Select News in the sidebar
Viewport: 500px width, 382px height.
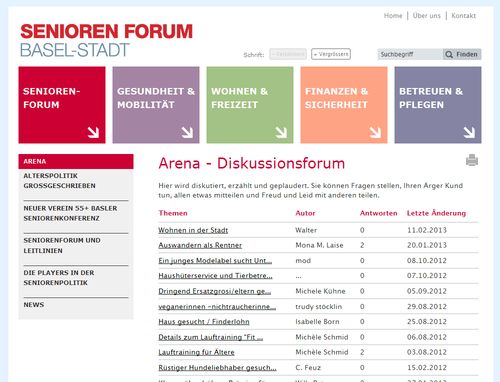point(34,305)
